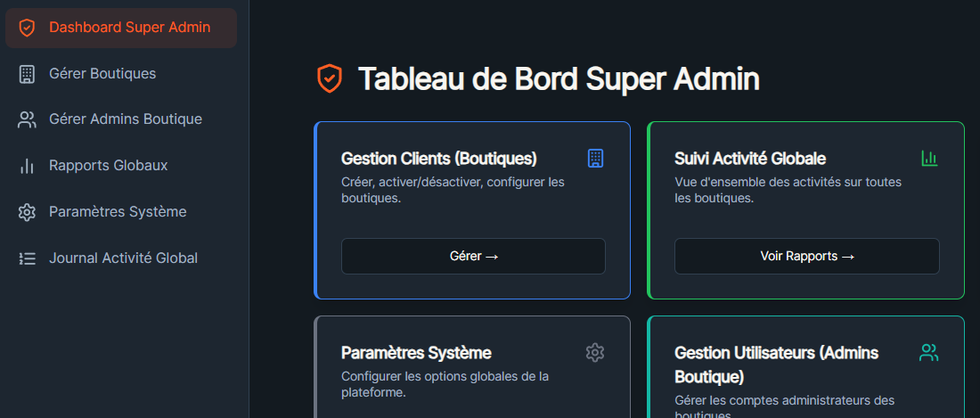Click the orange shield icon beside page title

point(330,78)
